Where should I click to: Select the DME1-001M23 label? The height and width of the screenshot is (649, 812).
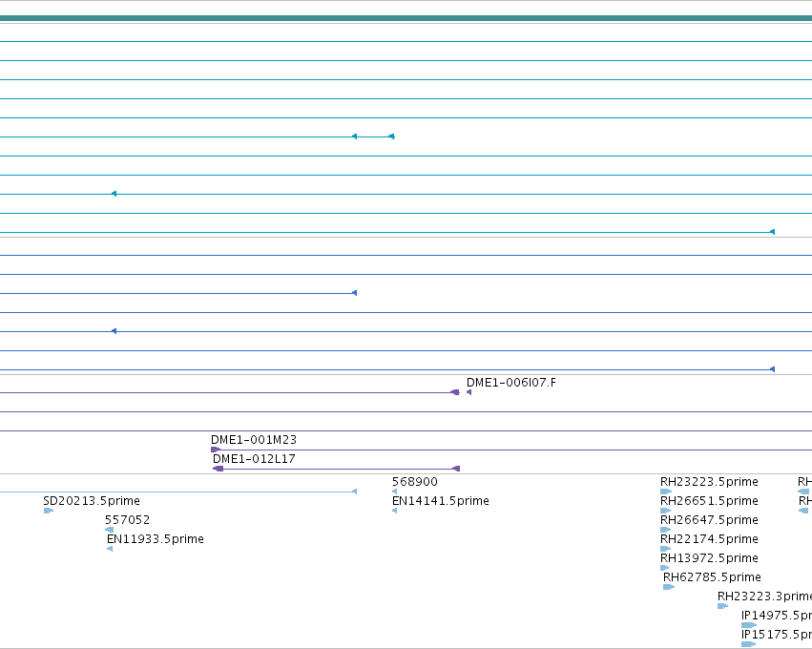pos(253,440)
